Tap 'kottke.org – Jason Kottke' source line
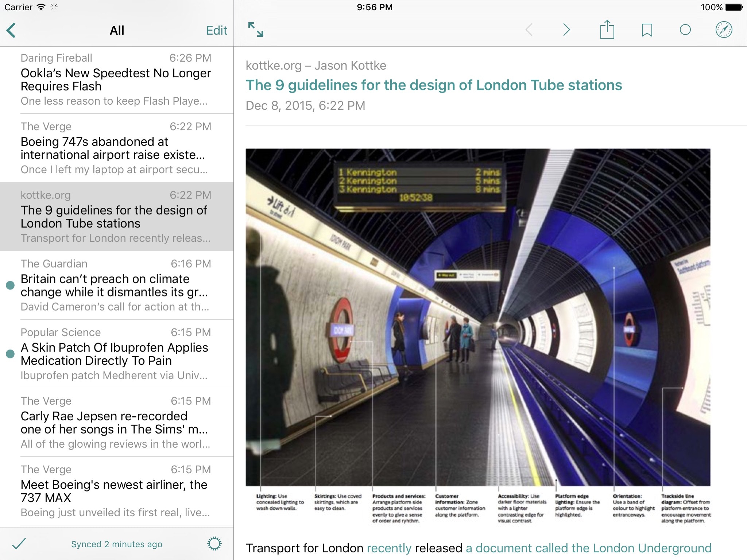The height and width of the screenshot is (560, 747). pos(316,65)
